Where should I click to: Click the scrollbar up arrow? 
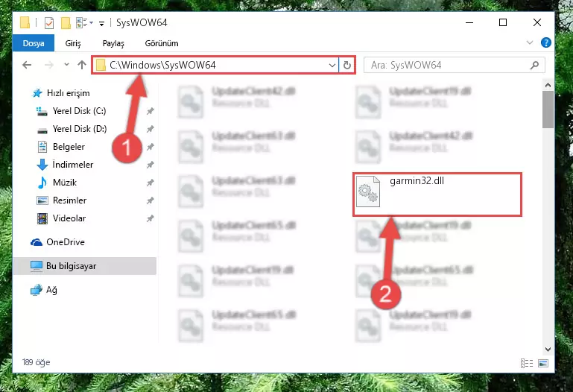coord(548,85)
